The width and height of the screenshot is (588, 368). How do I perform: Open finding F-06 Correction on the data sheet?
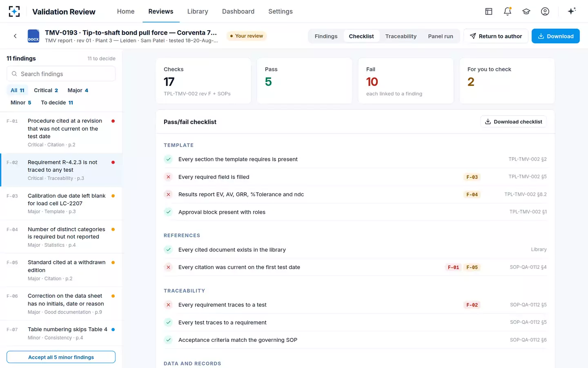click(61, 304)
